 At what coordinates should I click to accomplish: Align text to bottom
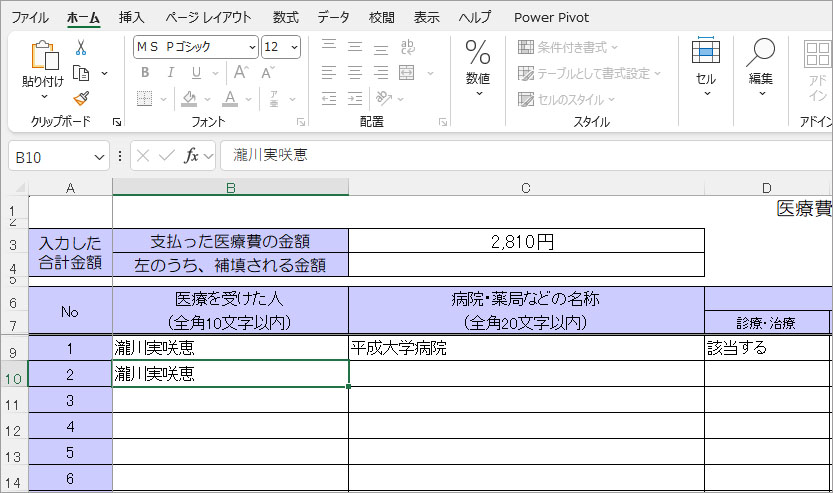tap(381, 48)
